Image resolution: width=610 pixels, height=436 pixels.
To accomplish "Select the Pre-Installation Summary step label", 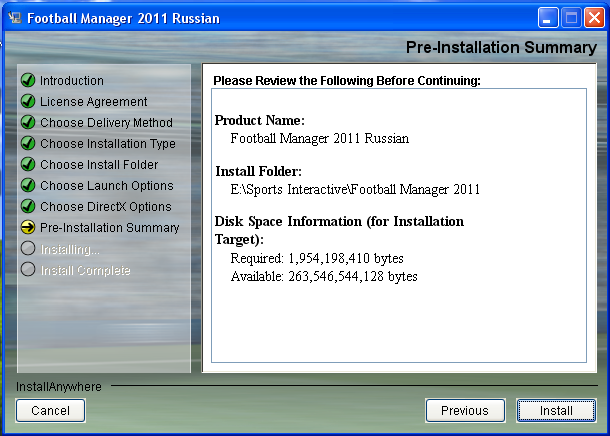I will point(110,228).
